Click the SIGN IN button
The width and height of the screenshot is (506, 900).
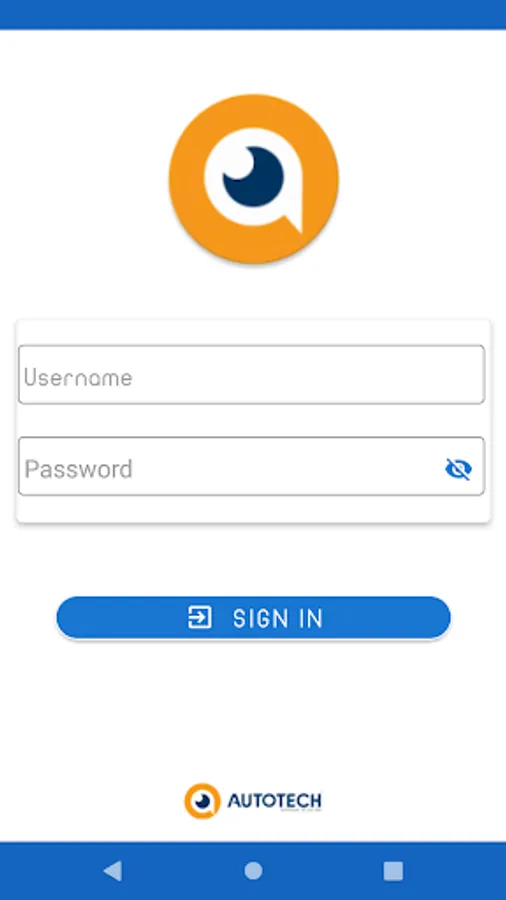pos(253,618)
